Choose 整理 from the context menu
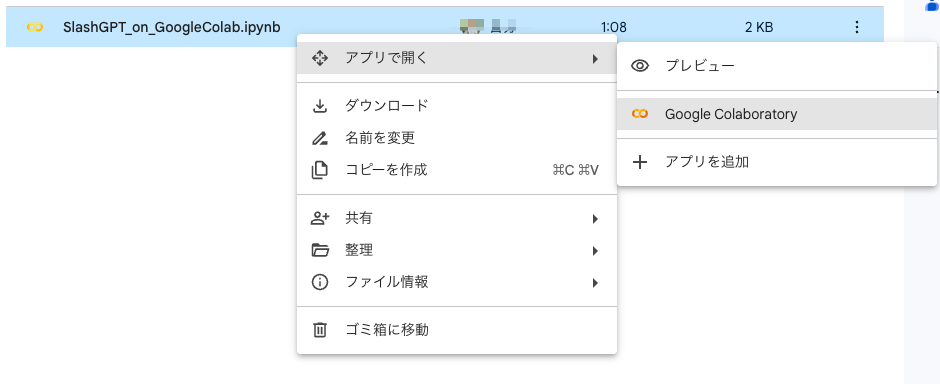940x384 pixels. click(457, 250)
